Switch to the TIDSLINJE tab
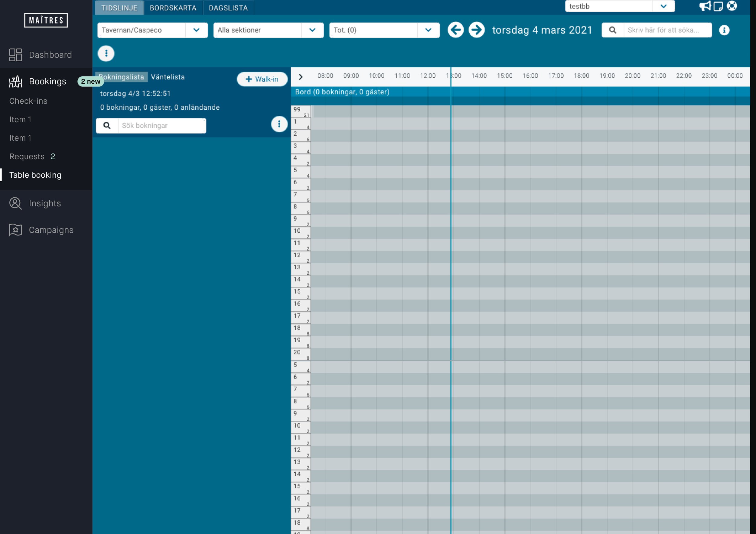756x534 pixels. pyautogui.click(x=119, y=8)
